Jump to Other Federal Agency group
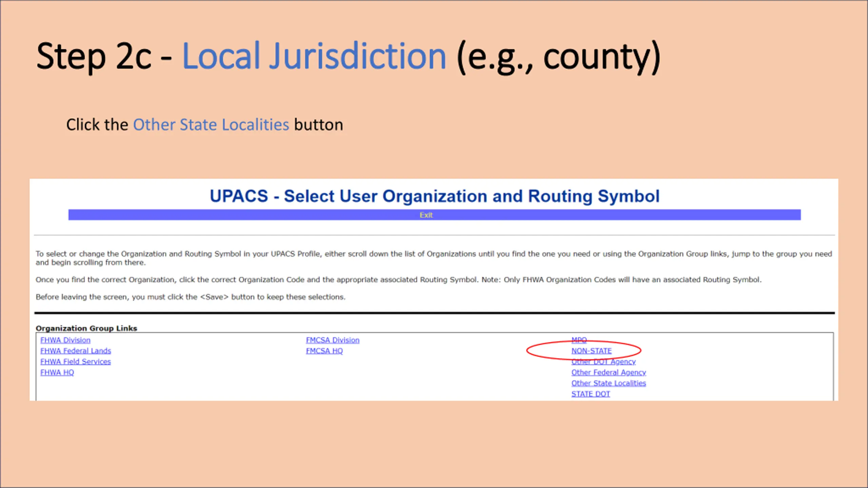 608,372
